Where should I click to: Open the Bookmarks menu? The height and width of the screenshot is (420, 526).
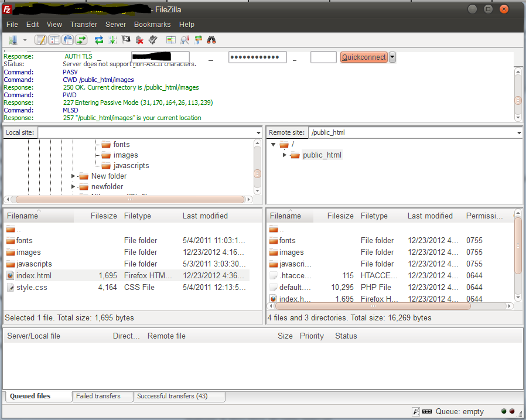pos(152,25)
